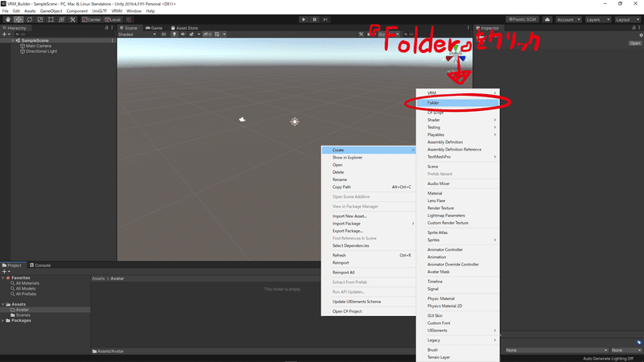Toggle scene lighting bulb icon
The height and width of the screenshot is (362, 644).
point(174,35)
